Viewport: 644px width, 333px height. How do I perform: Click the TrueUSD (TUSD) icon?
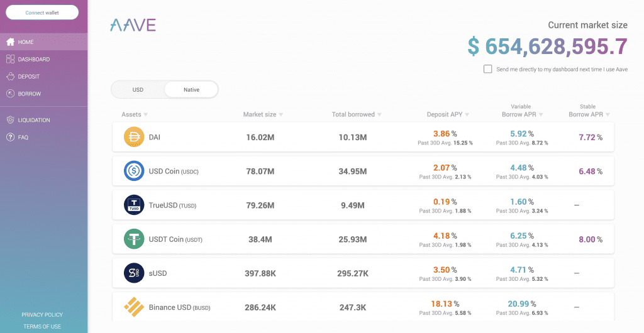134,205
